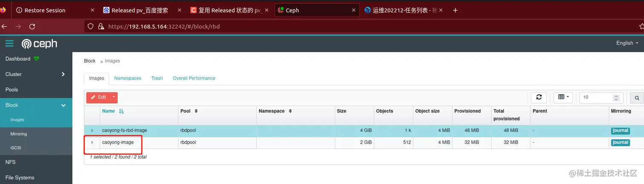Switch to the 运维202212-任务列表 tab
This screenshot has width=644, height=184.
403,10
